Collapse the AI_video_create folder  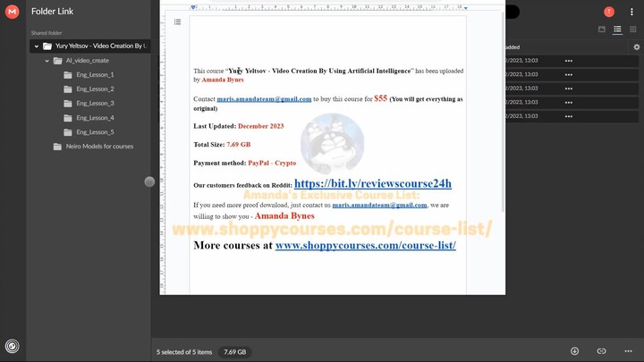pyautogui.click(x=47, y=61)
